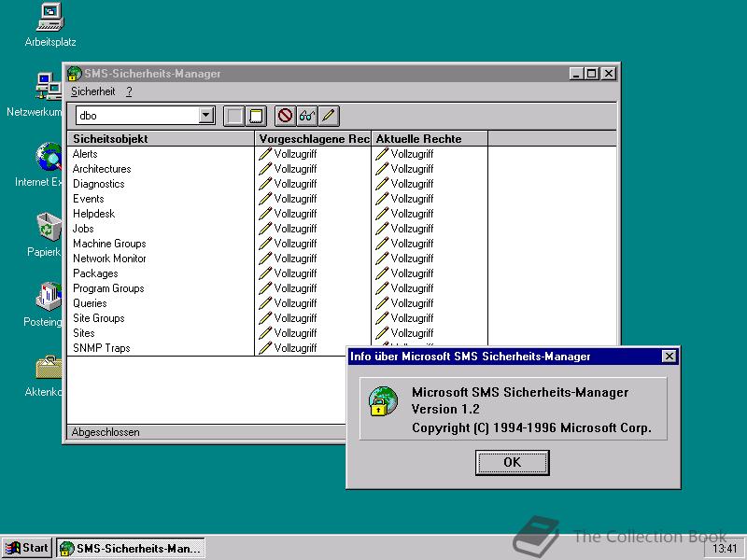Open the Sicherheit menu
The height and width of the screenshot is (560, 747).
92,91
